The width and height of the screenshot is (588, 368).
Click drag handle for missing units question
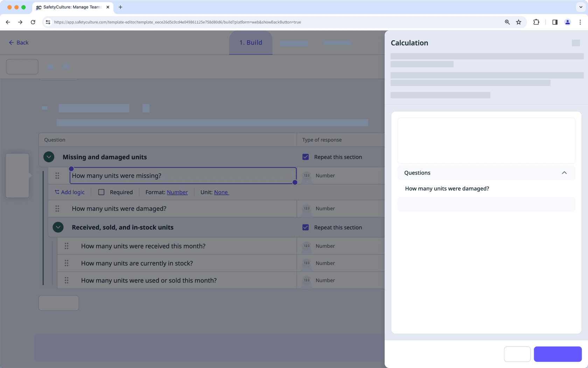[x=57, y=176]
